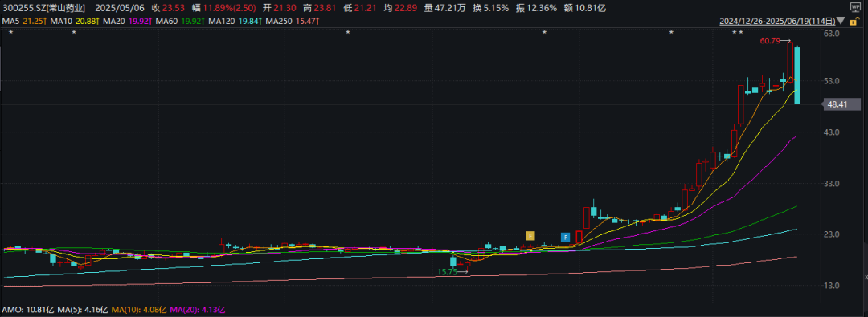This screenshot has width=868, height=317.
Task: Click the AMO: 10.81亿 label
Action: [x=27, y=309]
